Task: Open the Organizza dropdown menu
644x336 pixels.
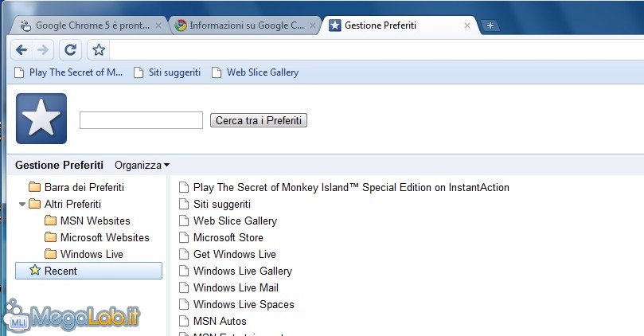Action: coord(142,165)
